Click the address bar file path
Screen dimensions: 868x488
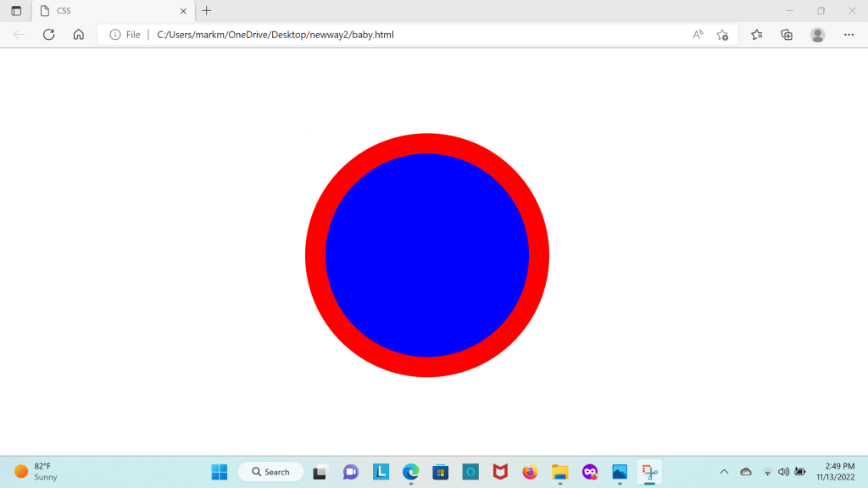pos(275,35)
